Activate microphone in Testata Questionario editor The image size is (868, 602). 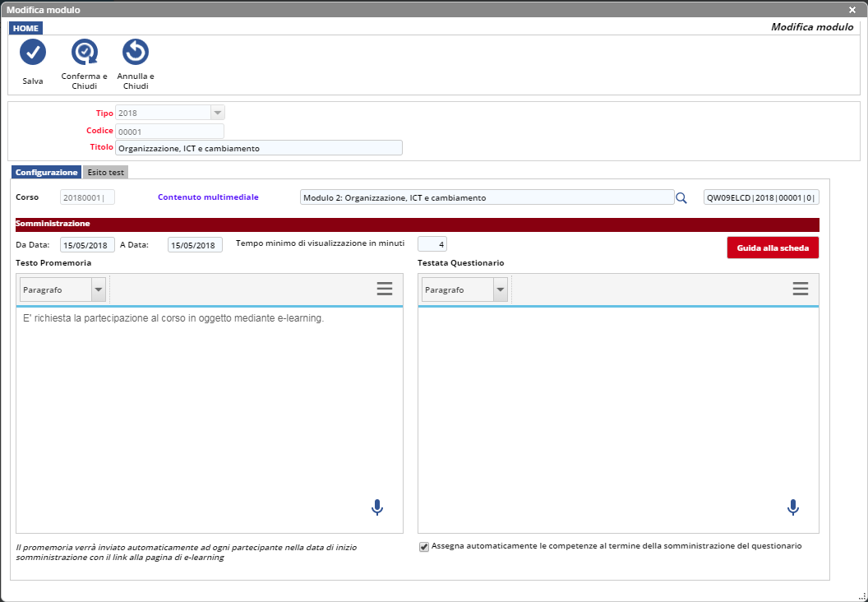[x=793, y=507]
